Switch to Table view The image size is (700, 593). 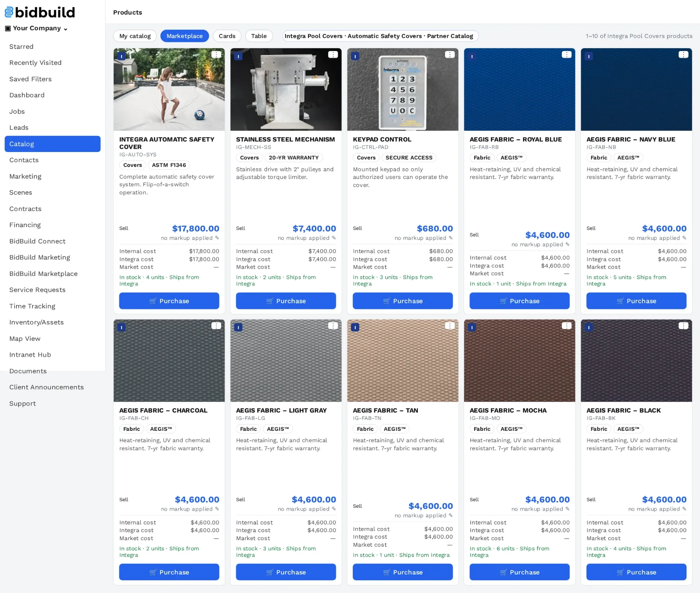(x=259, y=36)
